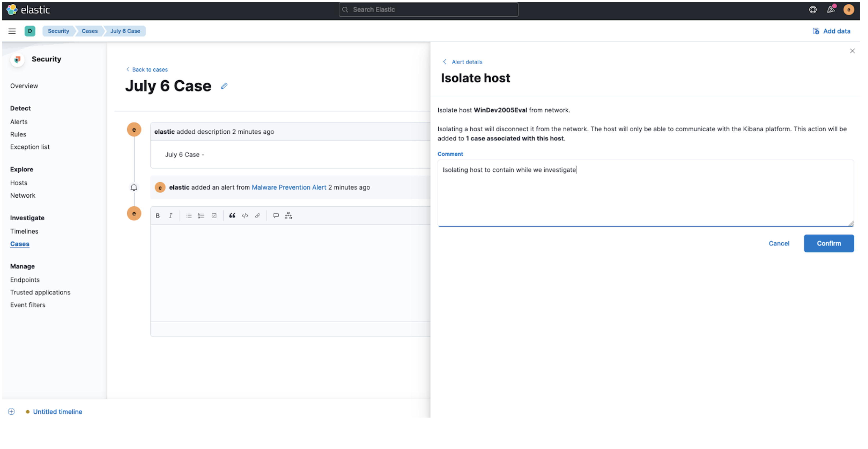Insert task list checkbox in editor
The height and width of the screenshot is (449, 868).
(x=214, y=216)
